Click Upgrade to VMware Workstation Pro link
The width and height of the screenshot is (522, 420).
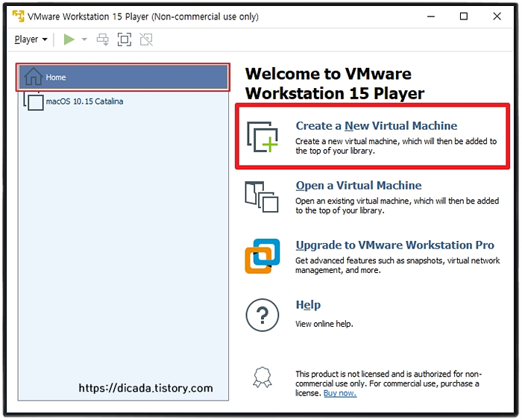click(394, 245)
